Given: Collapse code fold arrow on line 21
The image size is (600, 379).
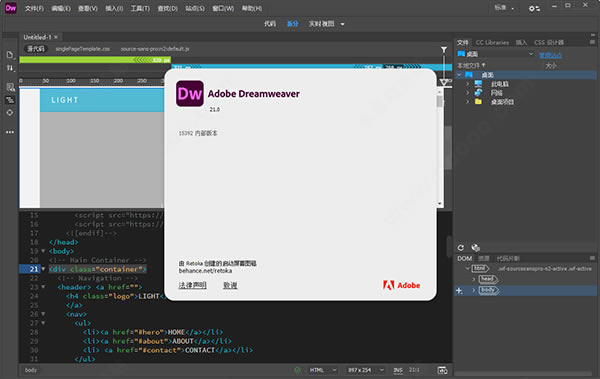Looking at the screenshot, I should pyautogui.click(x=43, y=269).
